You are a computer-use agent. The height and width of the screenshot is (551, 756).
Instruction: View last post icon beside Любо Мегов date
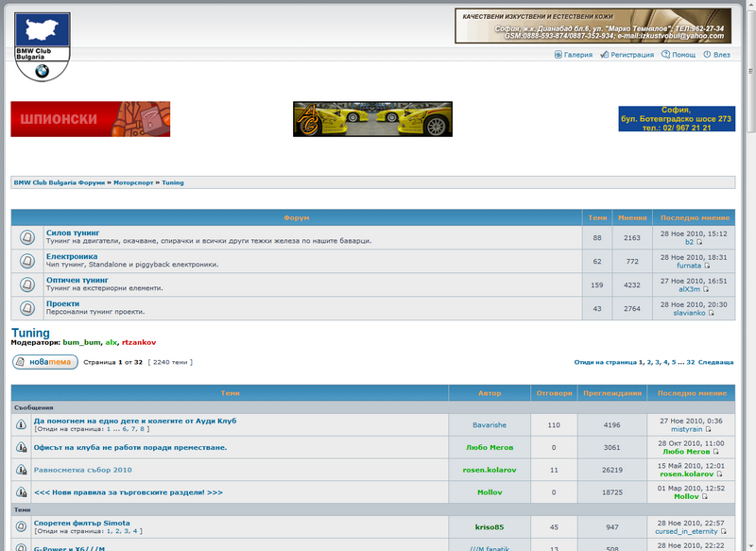tap(715, 452)
